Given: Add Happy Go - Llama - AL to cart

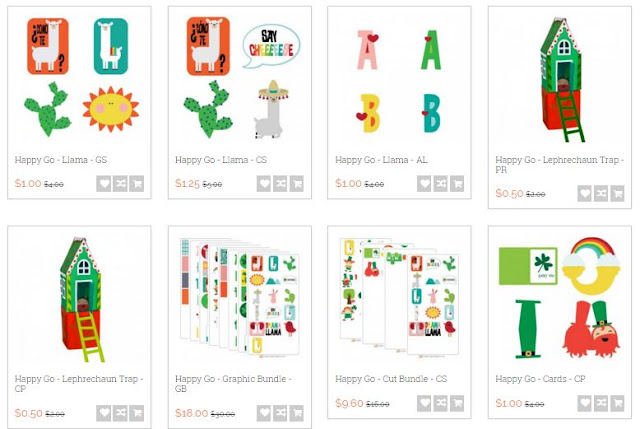Looking at the screenshot, I should (457, 184).
